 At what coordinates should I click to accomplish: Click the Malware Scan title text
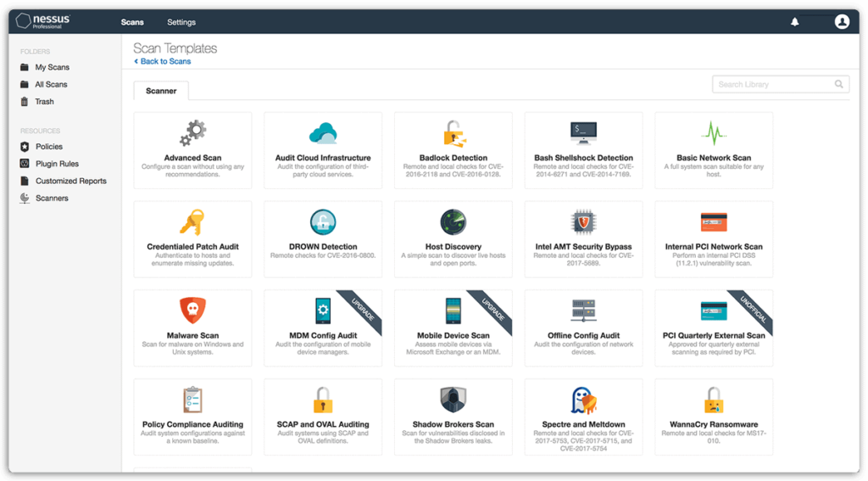pyautogui.click(x=192, y=335)
